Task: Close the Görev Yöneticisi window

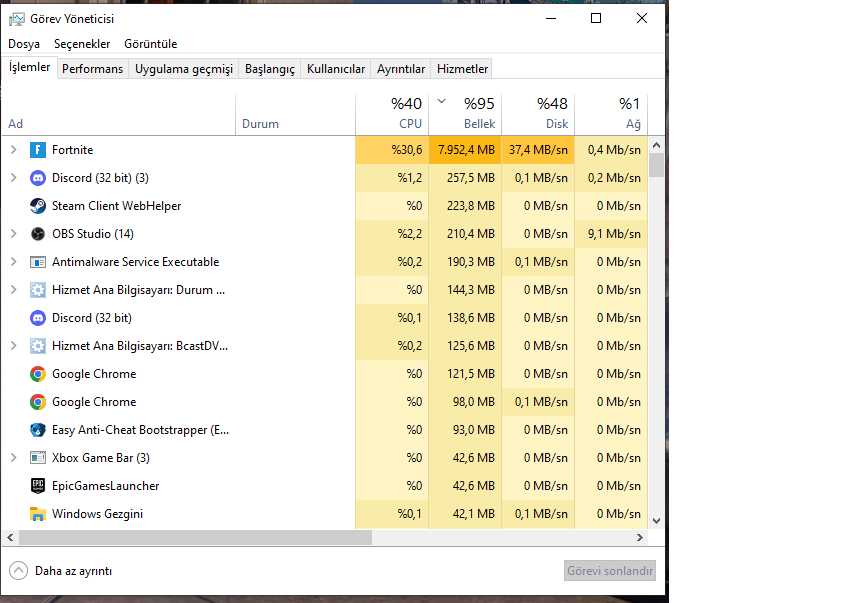Action: [642, 18]
